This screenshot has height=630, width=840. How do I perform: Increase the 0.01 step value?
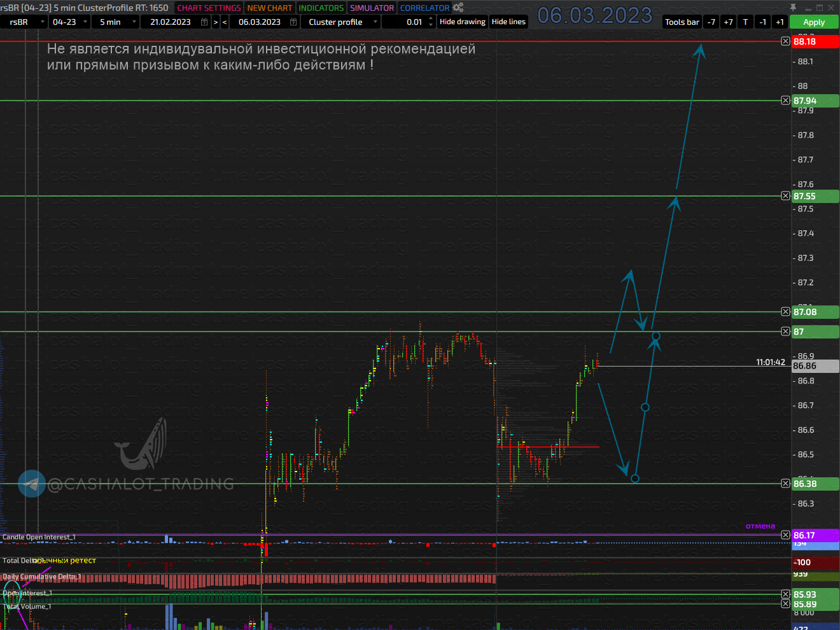click(431, 18)
